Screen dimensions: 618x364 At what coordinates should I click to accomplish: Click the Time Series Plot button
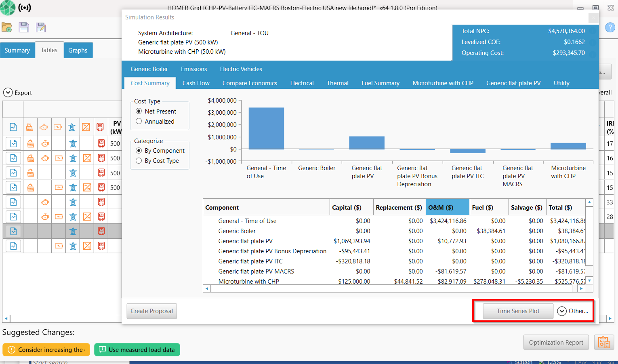pyautogui.click(x=518, y=311)
